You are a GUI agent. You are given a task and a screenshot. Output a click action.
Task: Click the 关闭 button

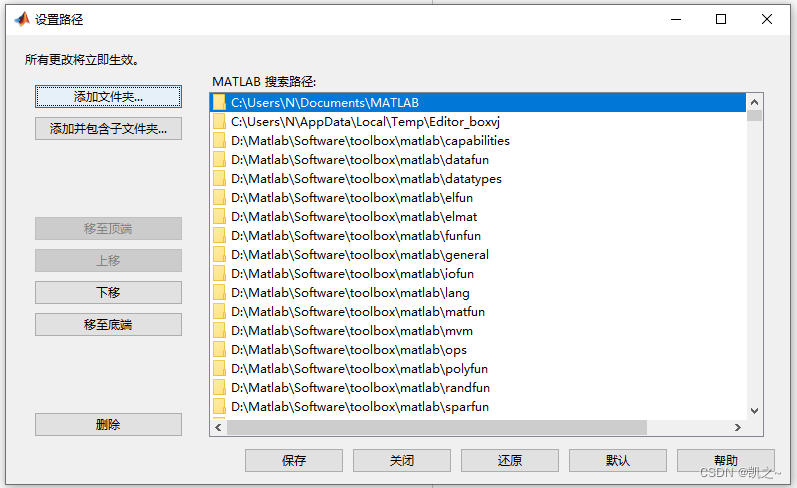point(402,461)
